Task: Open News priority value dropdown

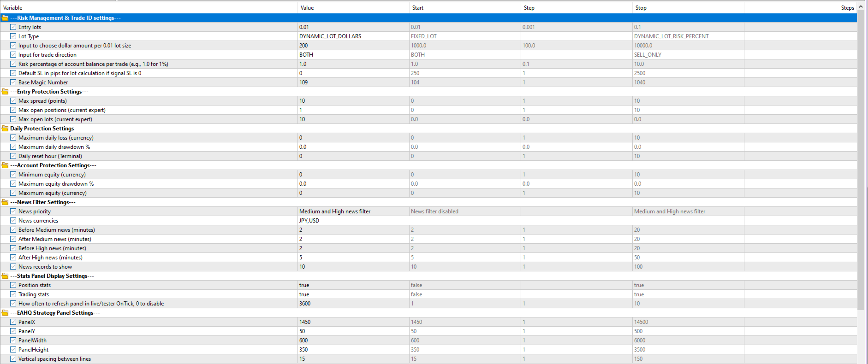Action: tap(353, 211)
